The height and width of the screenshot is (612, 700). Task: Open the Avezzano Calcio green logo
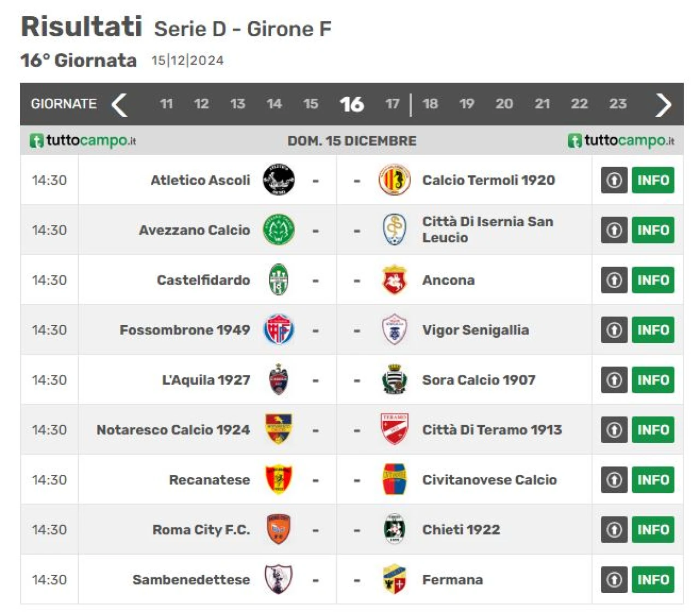tap(278, 229)
